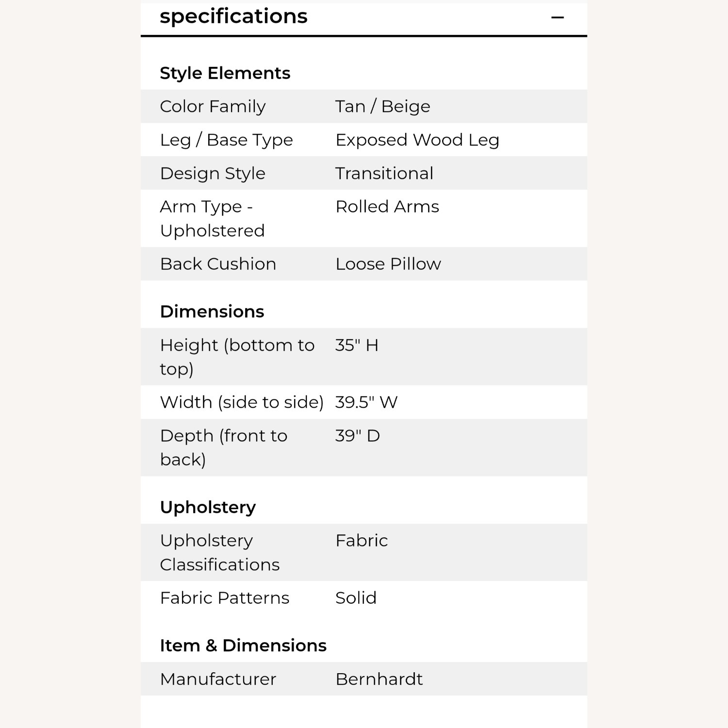
Task: Click the Loose Pillow back cushion value
Action: point(388,264)
